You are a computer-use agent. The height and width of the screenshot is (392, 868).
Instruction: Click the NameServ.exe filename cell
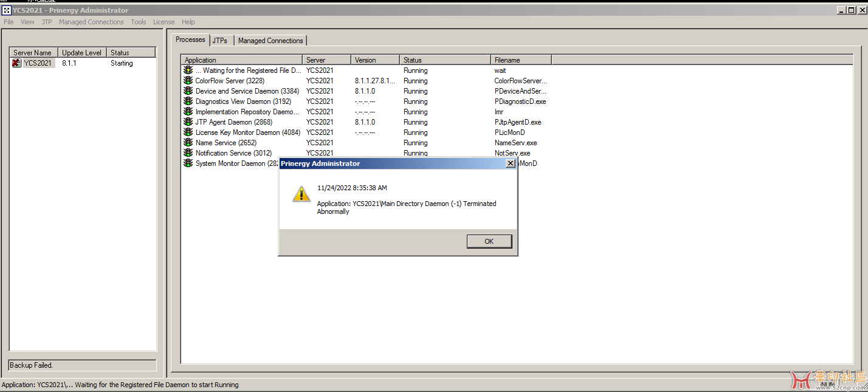[516, 143]
